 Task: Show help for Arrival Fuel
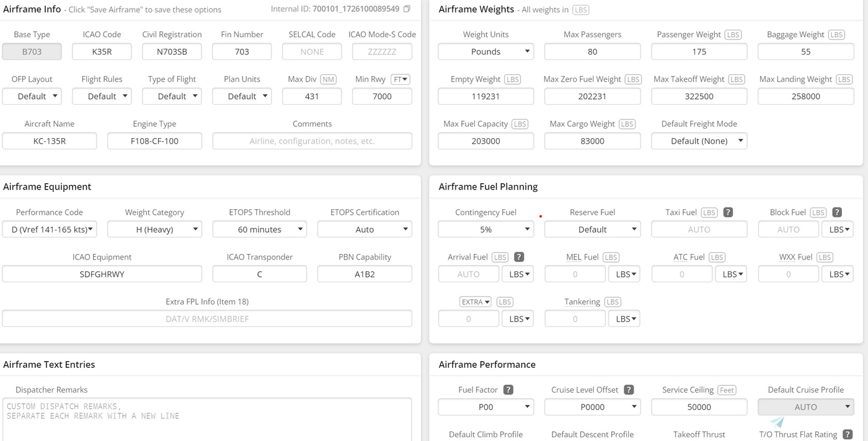519,257
